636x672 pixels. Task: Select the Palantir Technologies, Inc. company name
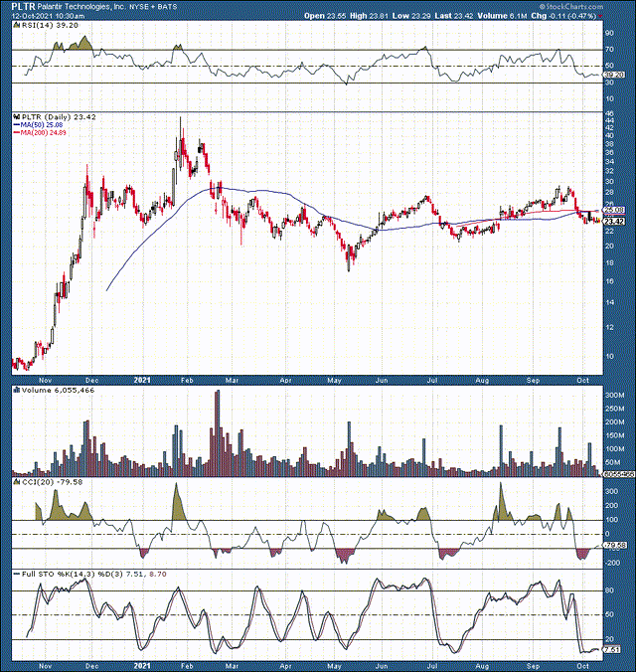[x=81, y=6]
